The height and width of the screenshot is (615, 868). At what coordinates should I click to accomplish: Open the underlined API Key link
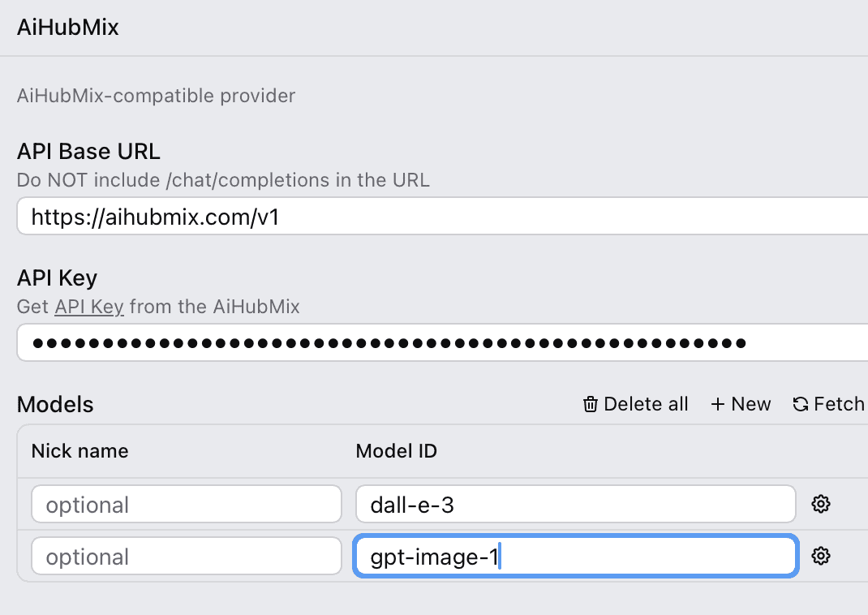89,307
